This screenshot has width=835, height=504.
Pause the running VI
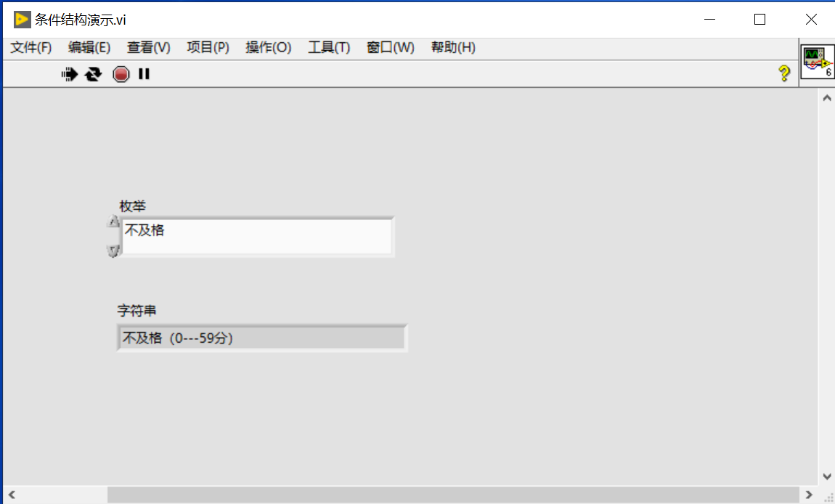pyautogui.click(x=144, y=74)
